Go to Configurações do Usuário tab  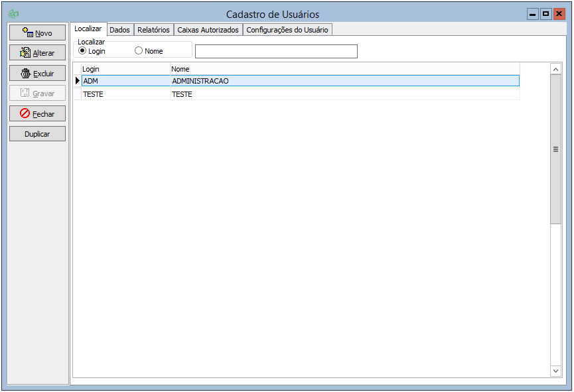tap(287, 30)
